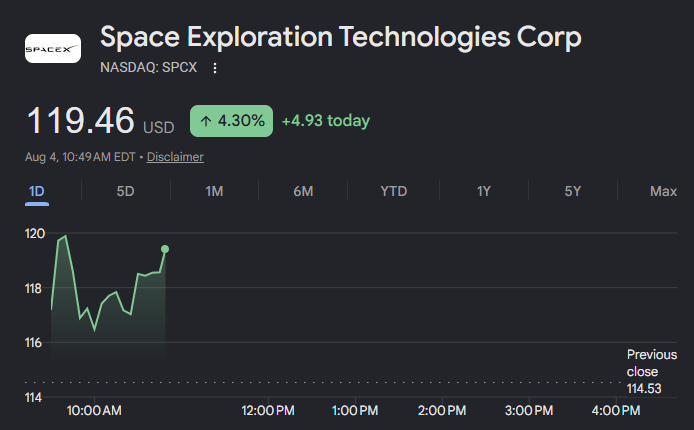View the 1Y chart range
This screenshot has width=694, height=430.
click(x=484, y=192)
